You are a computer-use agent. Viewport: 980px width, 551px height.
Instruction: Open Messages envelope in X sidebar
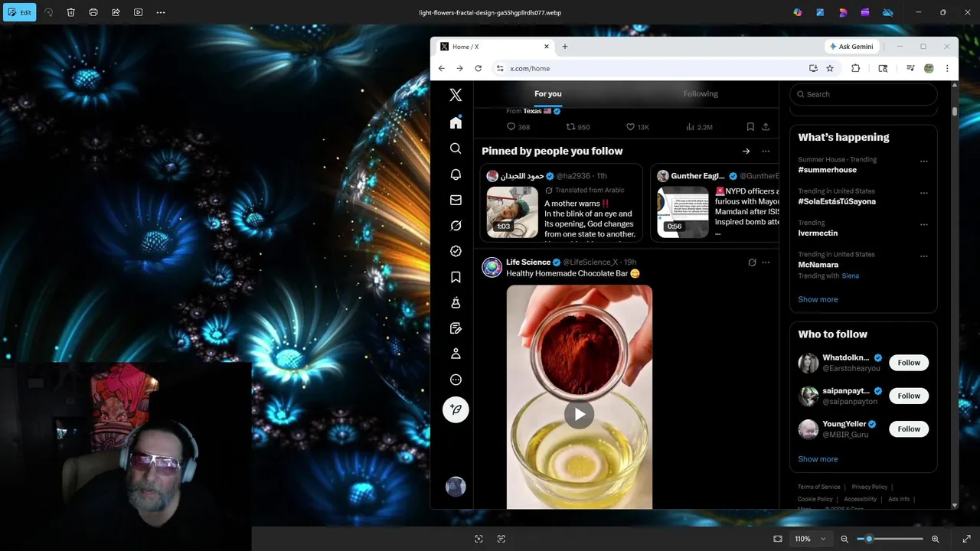click(x=456, y=200)
